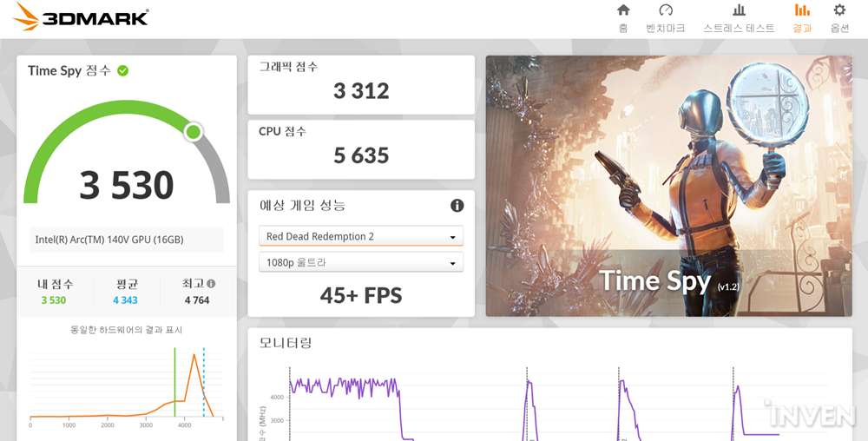Click the orange peak of the score distribution
Viewport: 868px width, 441px height.
tap(194, 355)
